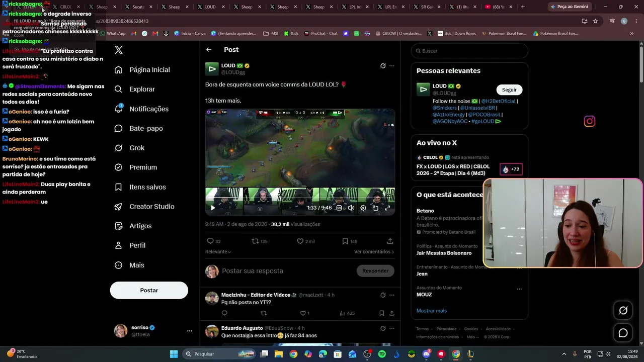The height and width of the screenshot is (362, 644).
Task: Open more options on Eduardo Augusto's reply
Action: tap(392, 328)
